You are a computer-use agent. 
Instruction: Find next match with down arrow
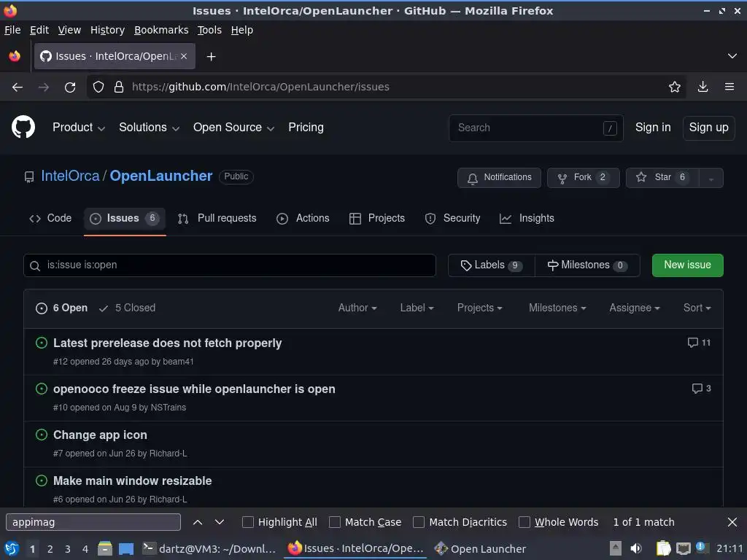(x=219, y=522)
